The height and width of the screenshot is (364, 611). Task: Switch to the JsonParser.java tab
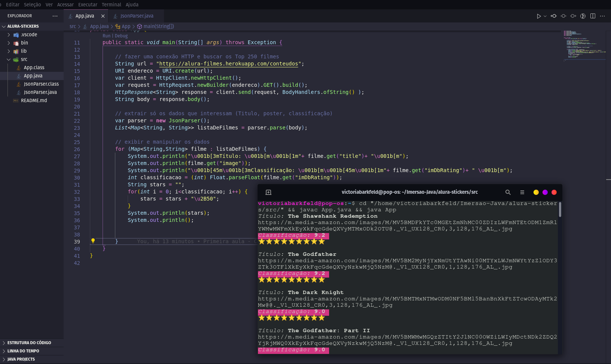[136, 16]
